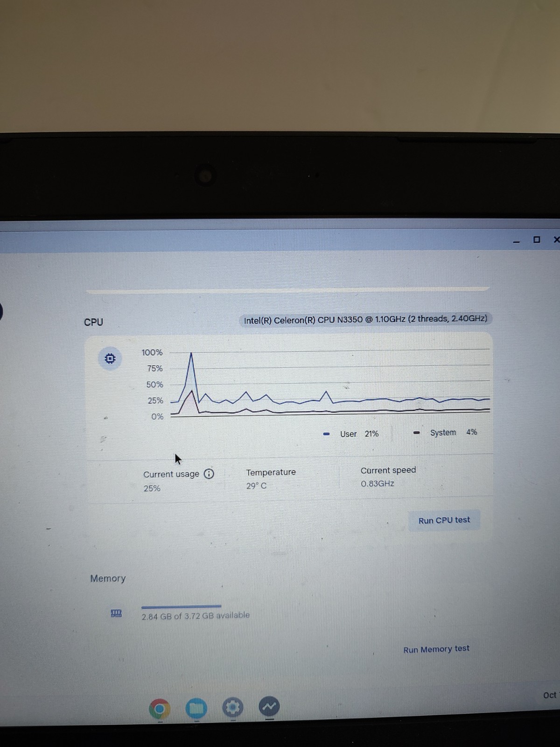Click the Intel Celeron CPU info chip
Screen dimensions: 560x747
[x=365, y=319]
